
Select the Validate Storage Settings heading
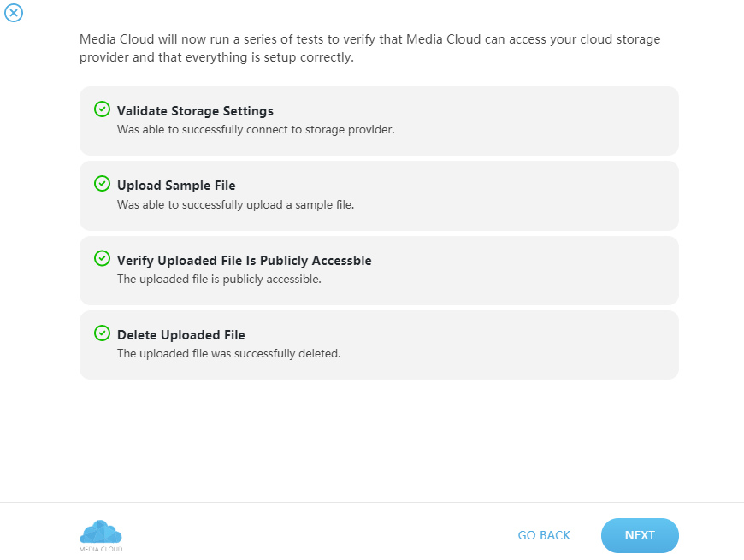195,111
